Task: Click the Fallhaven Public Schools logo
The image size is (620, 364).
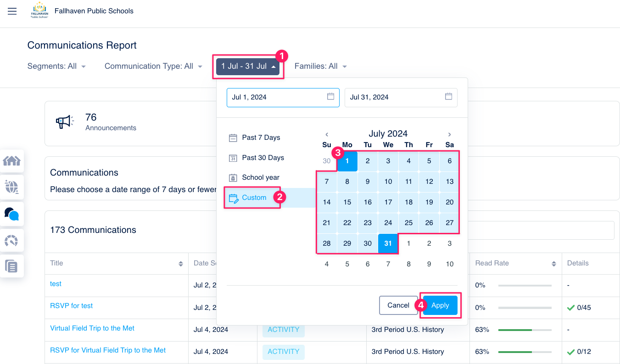Action: pyautogui.click(x=39, y=11)
